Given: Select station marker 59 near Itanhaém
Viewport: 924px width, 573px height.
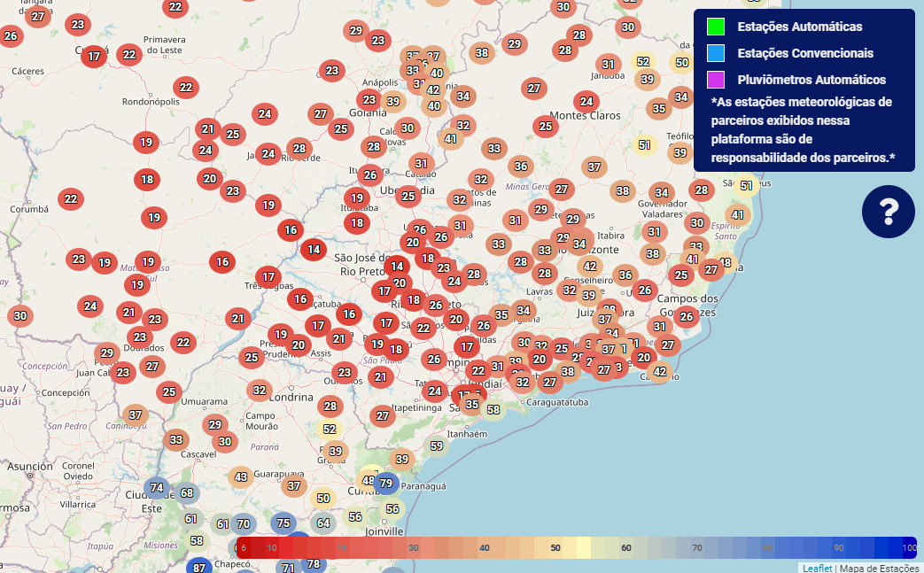Looking at the screenshot, I should pos(437,446).
